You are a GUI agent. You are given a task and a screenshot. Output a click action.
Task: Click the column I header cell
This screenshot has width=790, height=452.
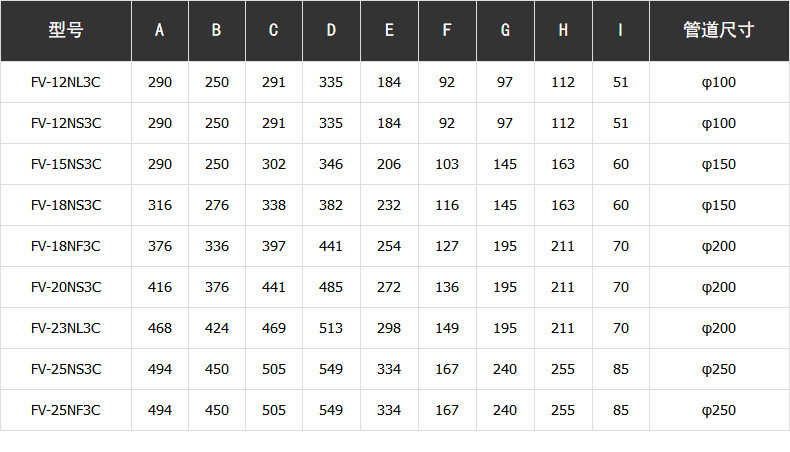[621, 30]
